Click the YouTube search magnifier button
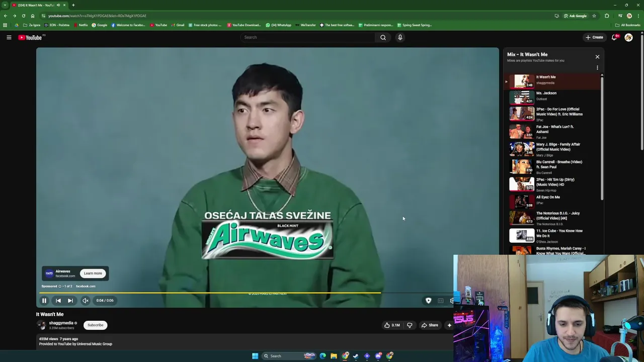644x362 pixels. click(x=383, y=37)
